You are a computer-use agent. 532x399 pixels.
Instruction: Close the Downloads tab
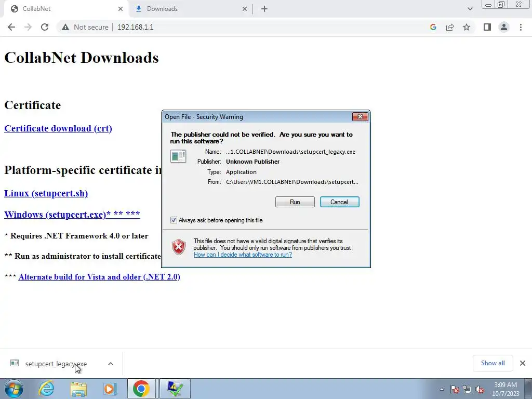click(245, 9)
